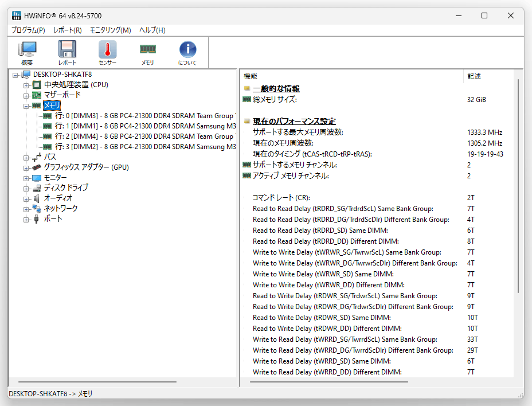Click the icon beside アクティブ メモリ チャンネル
Image resolution: width=532 pixels, height=406 pixels.
click(247, 176)
